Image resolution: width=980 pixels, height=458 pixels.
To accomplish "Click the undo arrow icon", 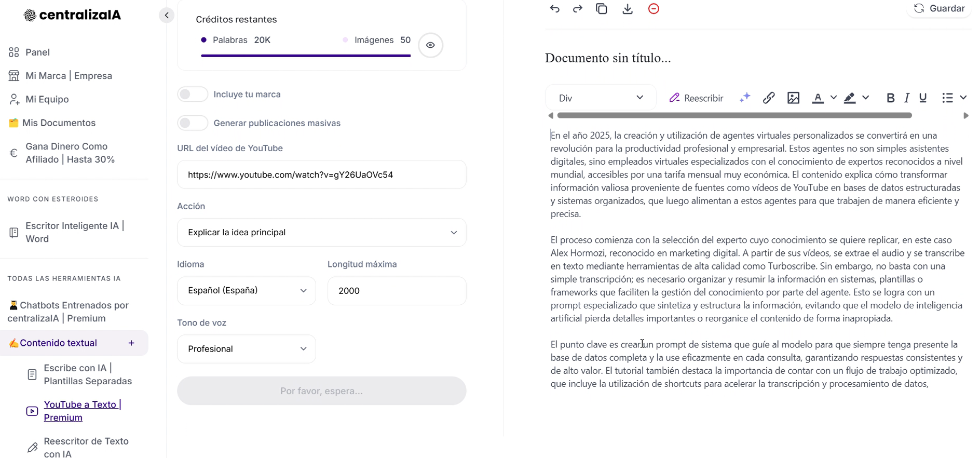I will point(554,9).
